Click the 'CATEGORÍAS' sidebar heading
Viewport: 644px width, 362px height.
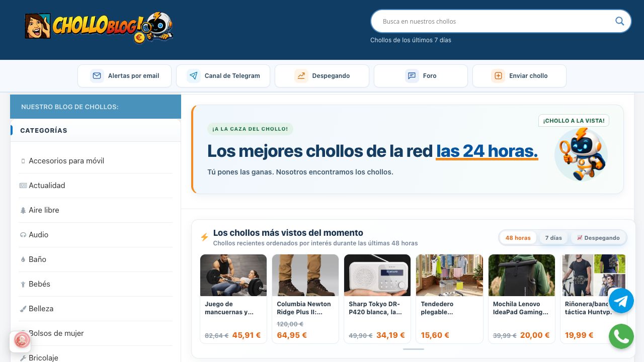[x=44, y=130]
